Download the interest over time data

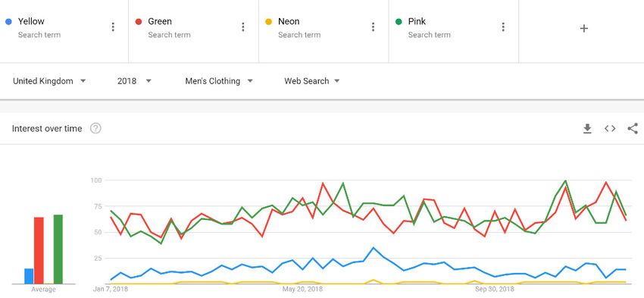click(x=587, y=129)
